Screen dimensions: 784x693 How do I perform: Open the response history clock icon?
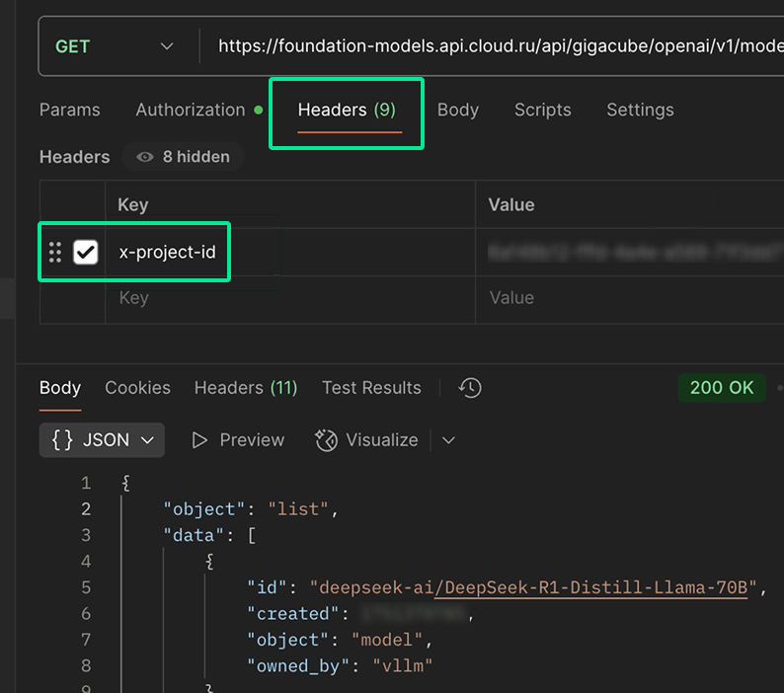pyautogui.click(x=470, y=388)
